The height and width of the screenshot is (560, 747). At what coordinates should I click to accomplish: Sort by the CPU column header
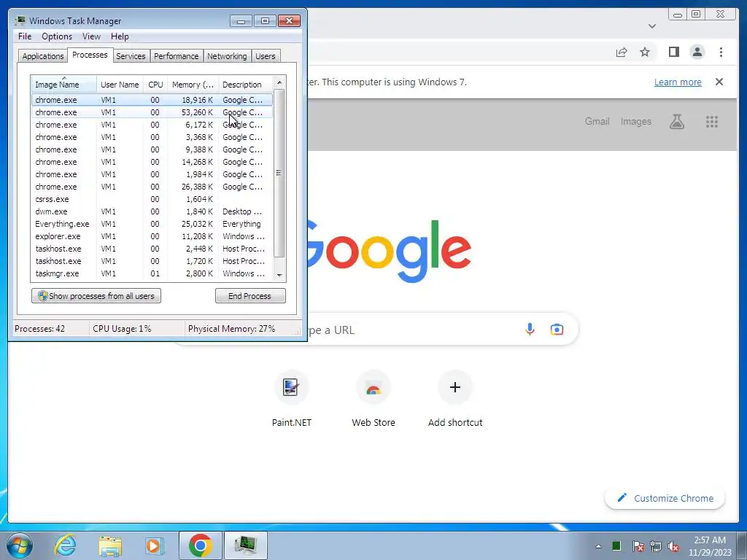[155, 85]
